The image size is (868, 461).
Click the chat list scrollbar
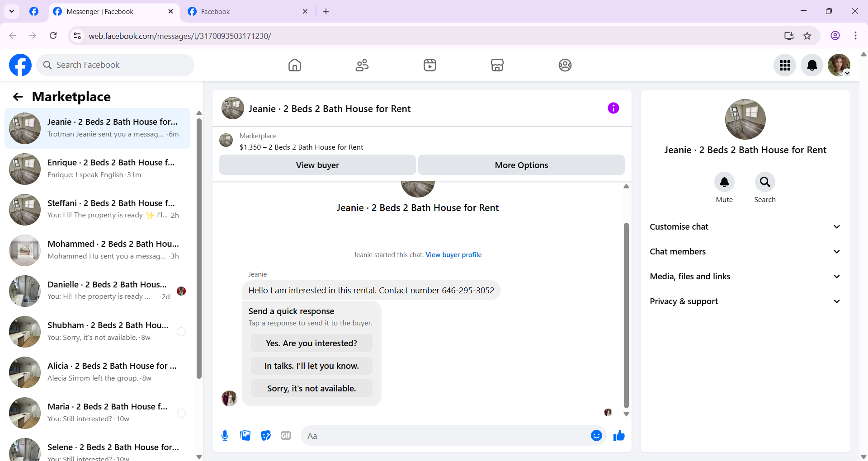tap(199, 248)
